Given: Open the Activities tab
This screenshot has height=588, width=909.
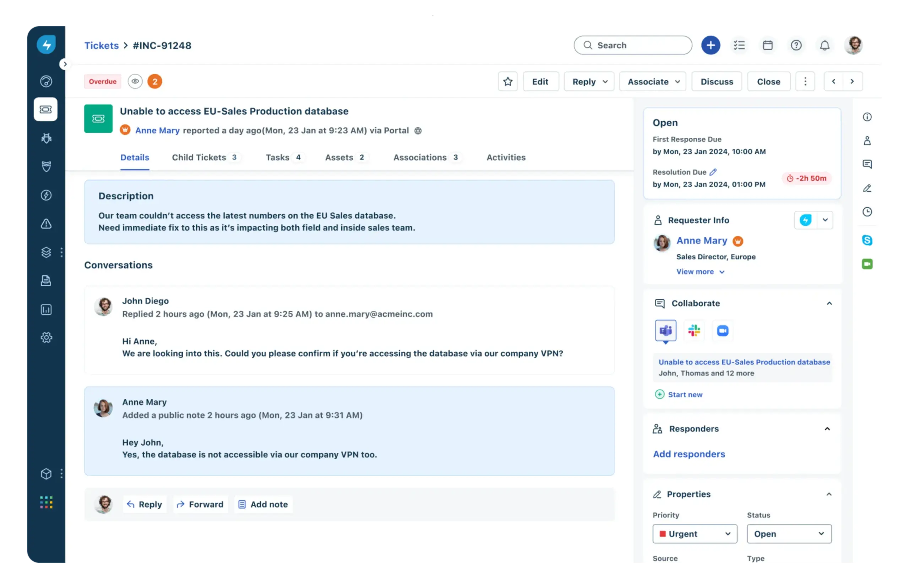Looking at the screenshot, I should click(506, 157).
